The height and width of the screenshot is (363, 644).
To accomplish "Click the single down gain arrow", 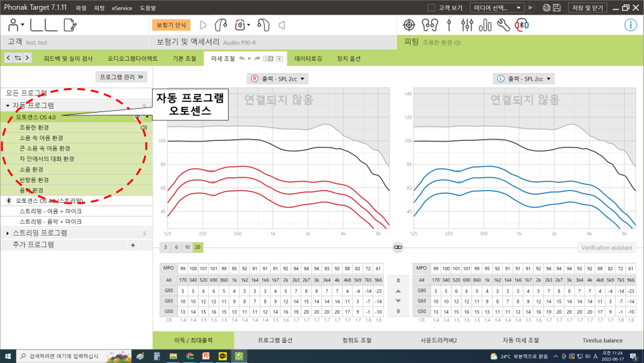I will 398,301.
